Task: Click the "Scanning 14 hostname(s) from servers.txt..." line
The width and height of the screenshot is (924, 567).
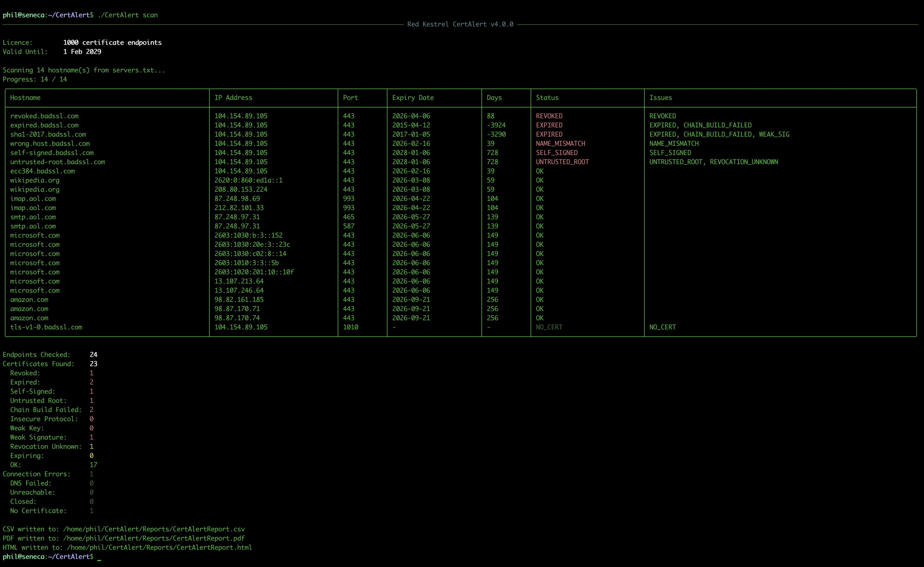Action: pos(84,70)
